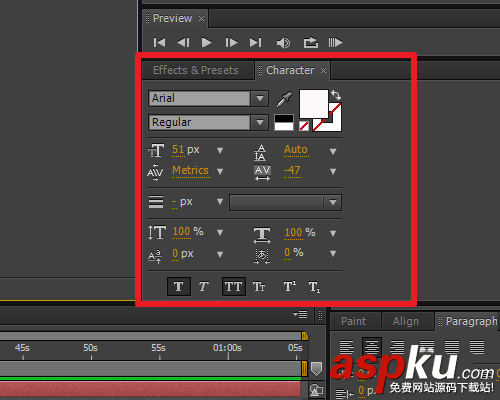Click the tracking AV icon
500x400 pixels.
point(262,173)
